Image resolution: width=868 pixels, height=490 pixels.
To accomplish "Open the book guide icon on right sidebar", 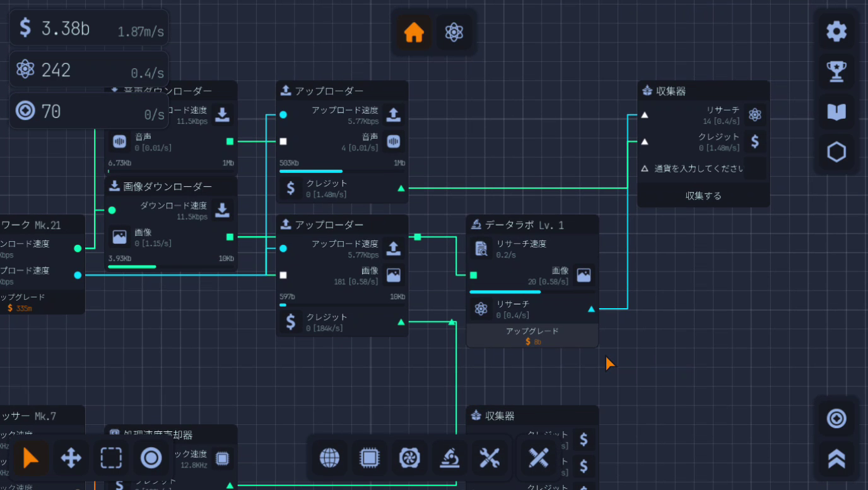I will [x=836, y=112].
